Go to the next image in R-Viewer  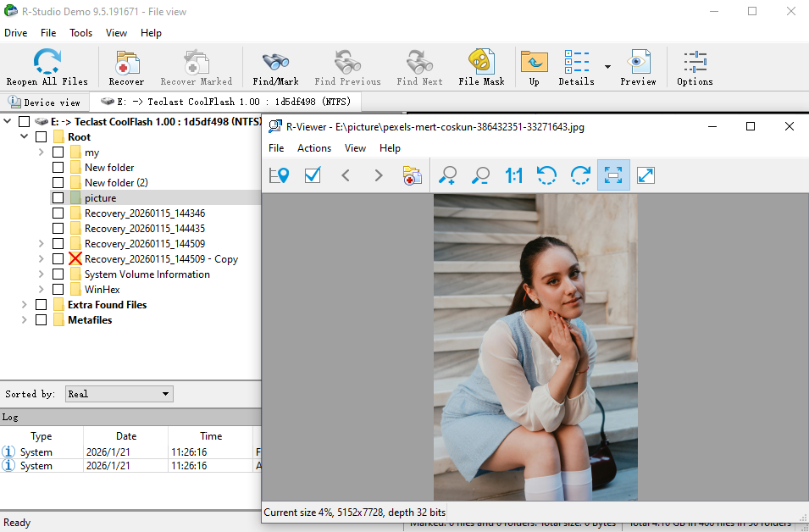point(378,175)
